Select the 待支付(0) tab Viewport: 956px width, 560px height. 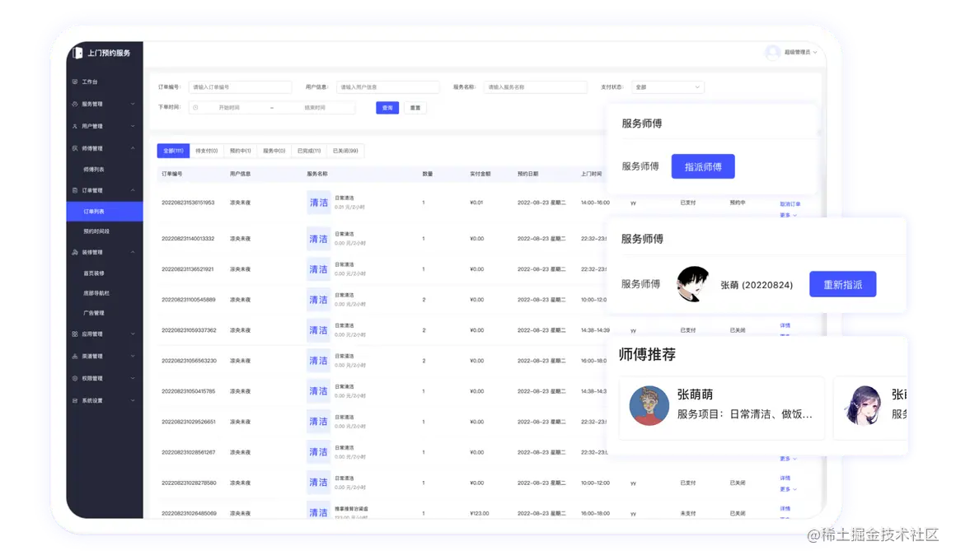point(206,151)
